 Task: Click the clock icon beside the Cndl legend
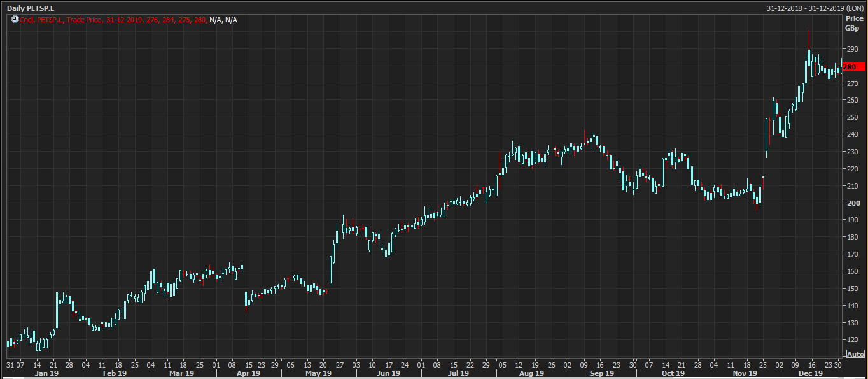click(x=15, y=20)
